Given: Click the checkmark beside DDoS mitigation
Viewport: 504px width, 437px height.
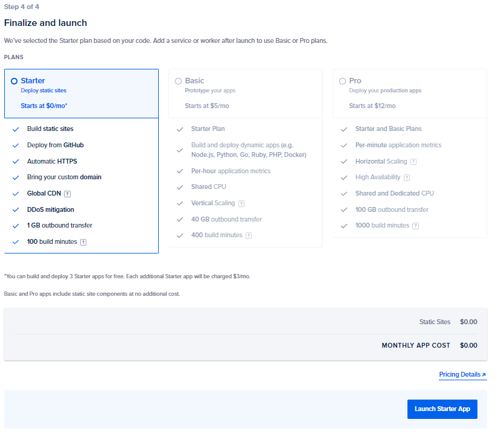Looking at the screenshot, I should click(x=16, y=210).
